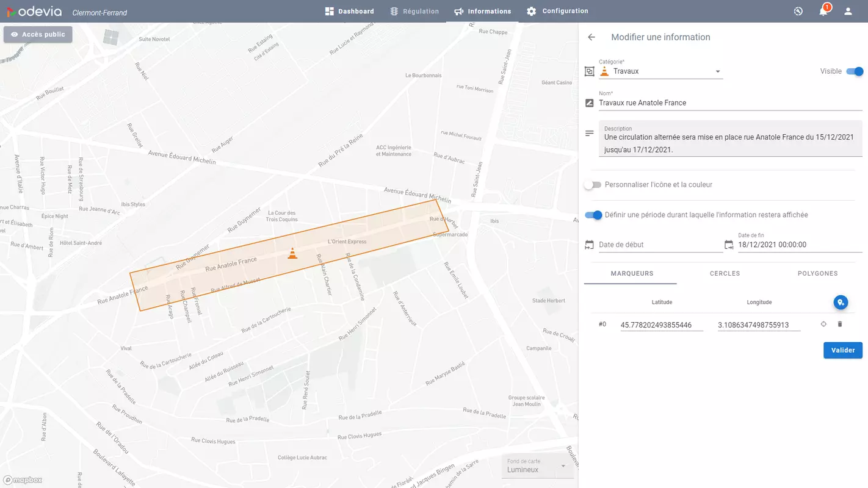Open the Catégorie dropdown showing Travaux

(660, 71)
